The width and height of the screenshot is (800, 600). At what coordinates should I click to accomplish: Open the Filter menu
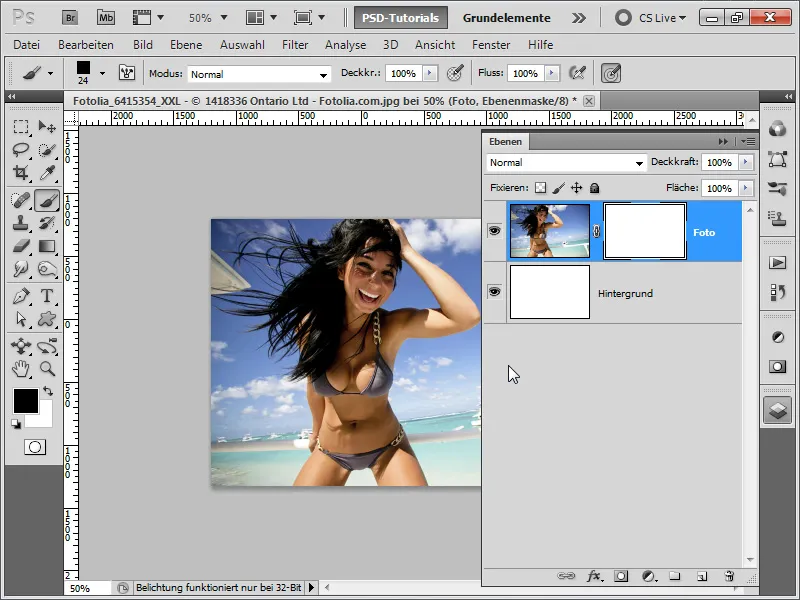pyautogui.click(x=295, y=45)
